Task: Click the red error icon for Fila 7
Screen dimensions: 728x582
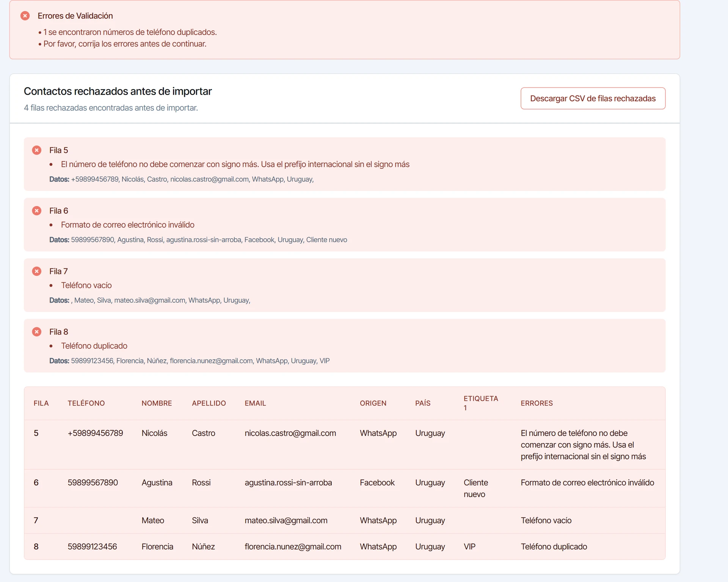Action: click(x=37, y=272)
